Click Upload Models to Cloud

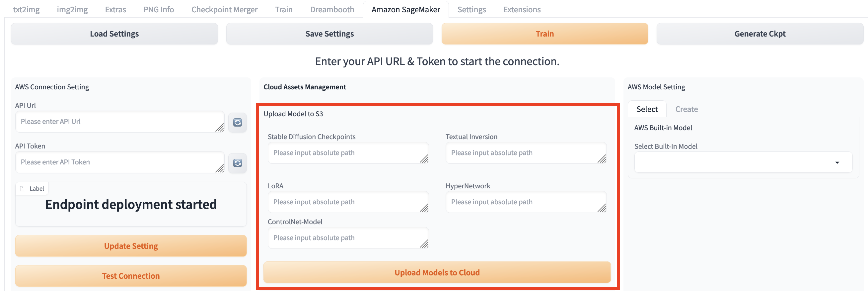coord(437,272)
